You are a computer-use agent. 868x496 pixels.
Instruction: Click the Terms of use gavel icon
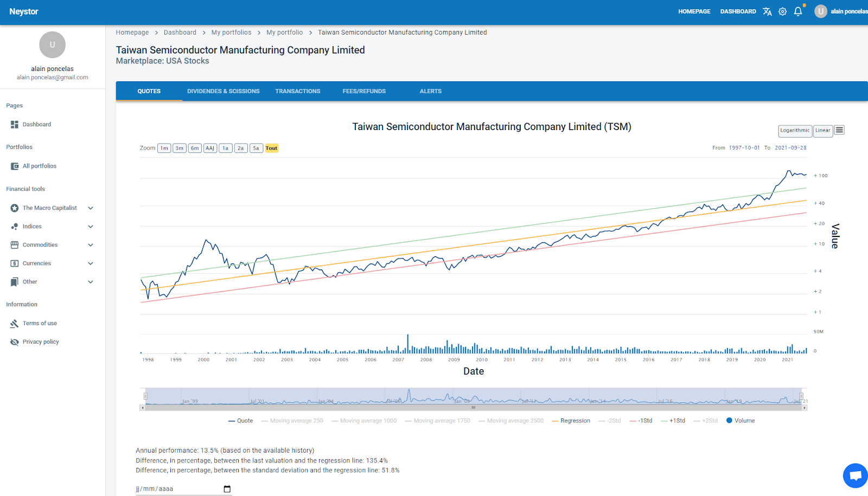(x=15, y=324)
